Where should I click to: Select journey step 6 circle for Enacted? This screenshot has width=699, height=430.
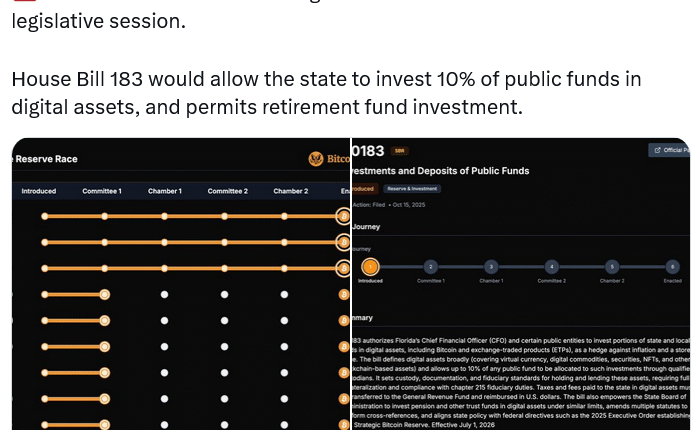click(x=672, y=267)
